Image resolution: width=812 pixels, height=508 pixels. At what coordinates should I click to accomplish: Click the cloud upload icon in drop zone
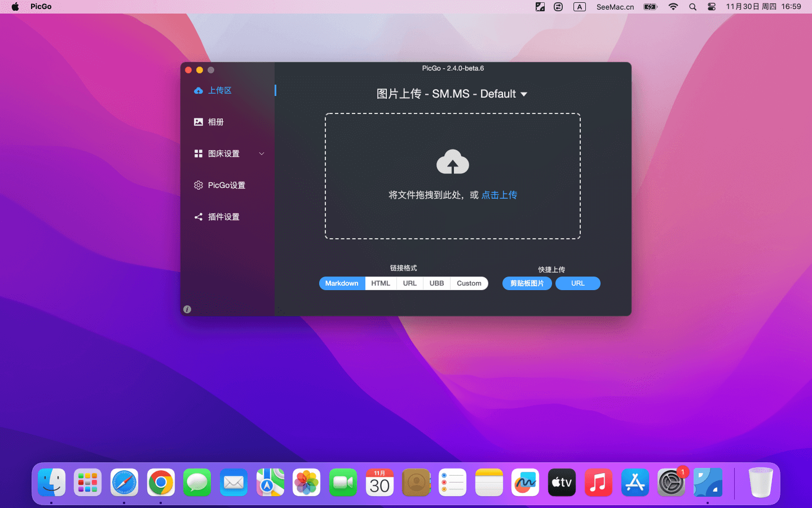coord(452,162)
